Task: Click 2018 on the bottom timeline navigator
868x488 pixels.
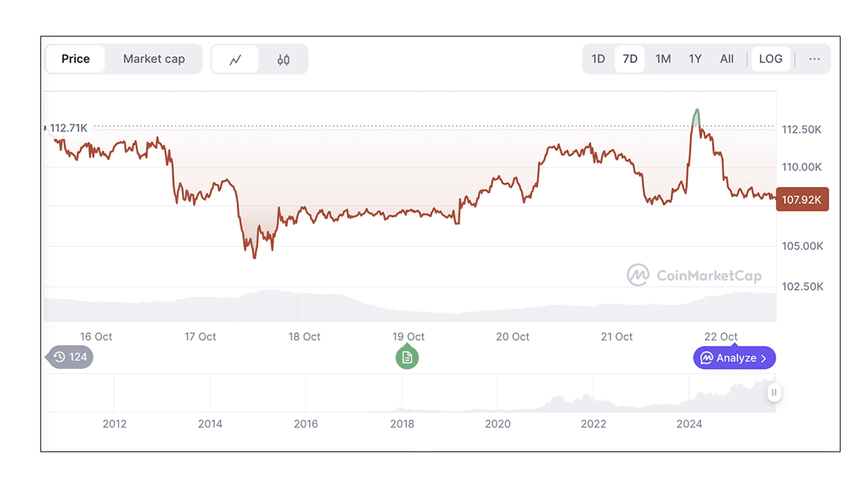Action: (402, 424)
